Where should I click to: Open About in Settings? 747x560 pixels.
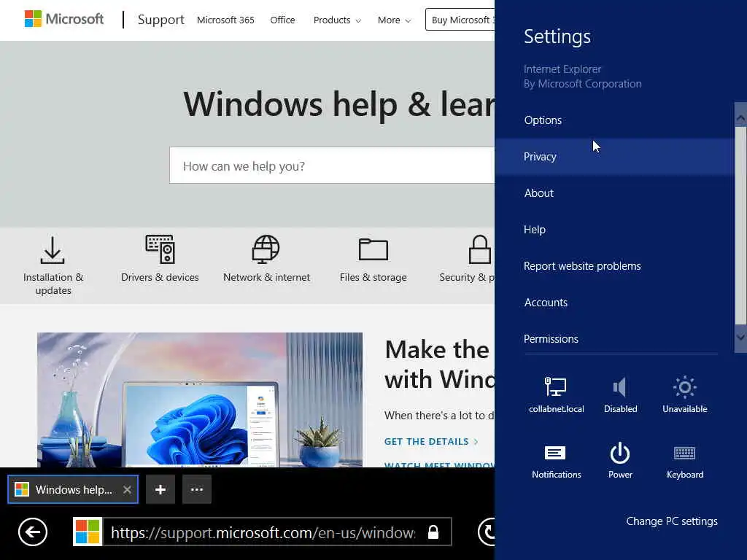pos(614,192)
